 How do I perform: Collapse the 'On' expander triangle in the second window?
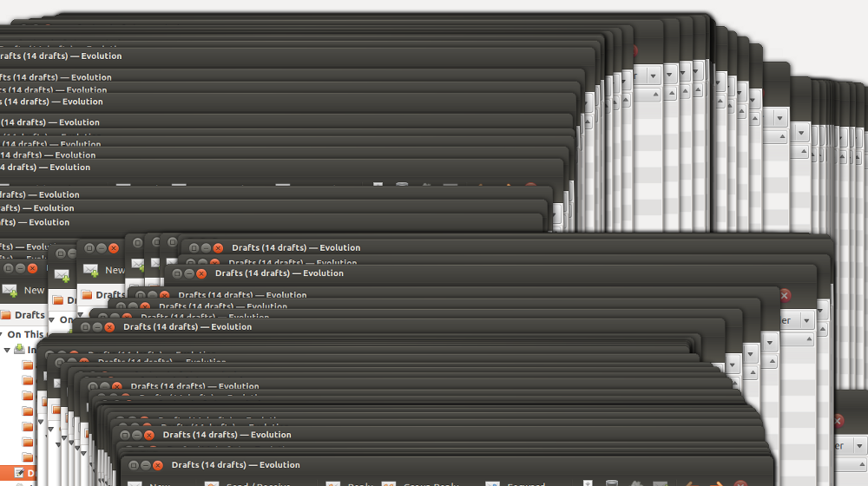[x=51, y=320]
